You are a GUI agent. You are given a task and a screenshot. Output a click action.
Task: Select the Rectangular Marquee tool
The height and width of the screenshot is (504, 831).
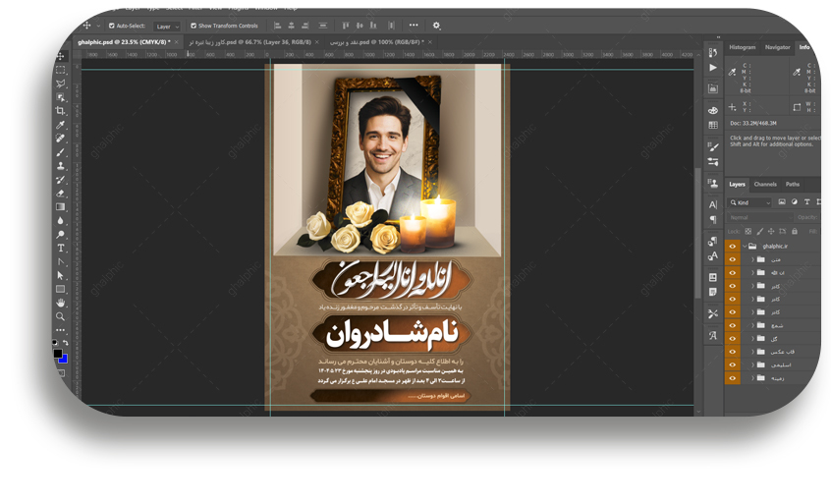tap(61, 71)
